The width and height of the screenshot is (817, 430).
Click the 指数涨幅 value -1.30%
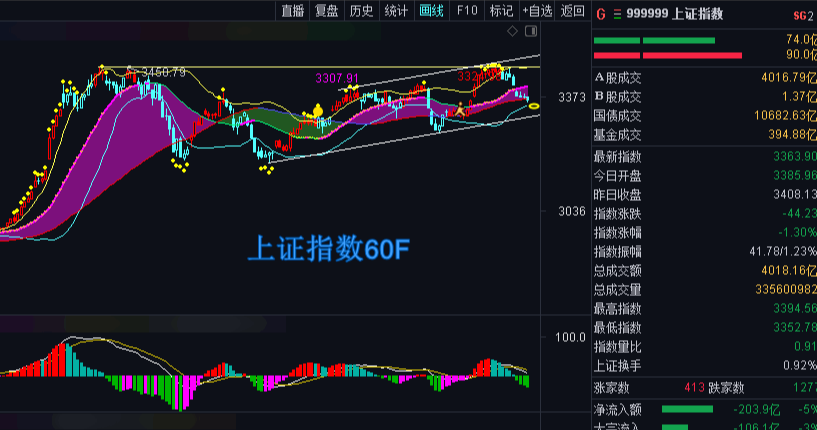pos(797,232)
